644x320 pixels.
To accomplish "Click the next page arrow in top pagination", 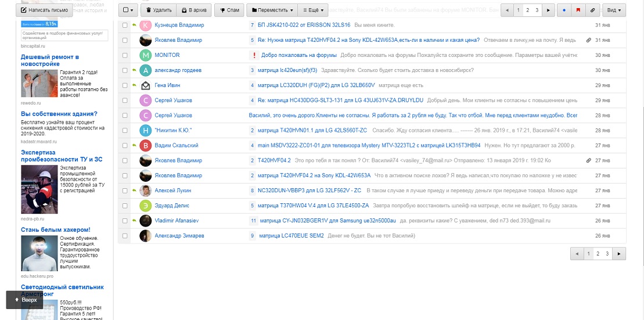I will (x=547, y=10).
